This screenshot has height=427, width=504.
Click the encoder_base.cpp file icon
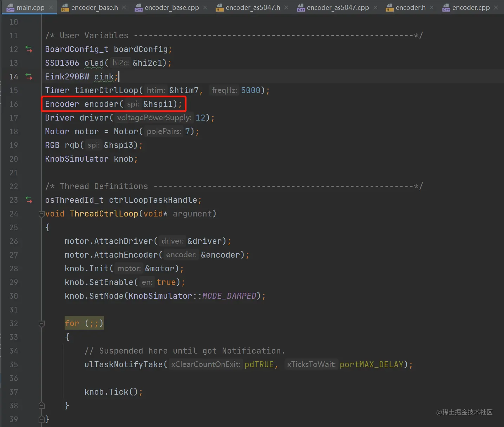tap(139, 7)
